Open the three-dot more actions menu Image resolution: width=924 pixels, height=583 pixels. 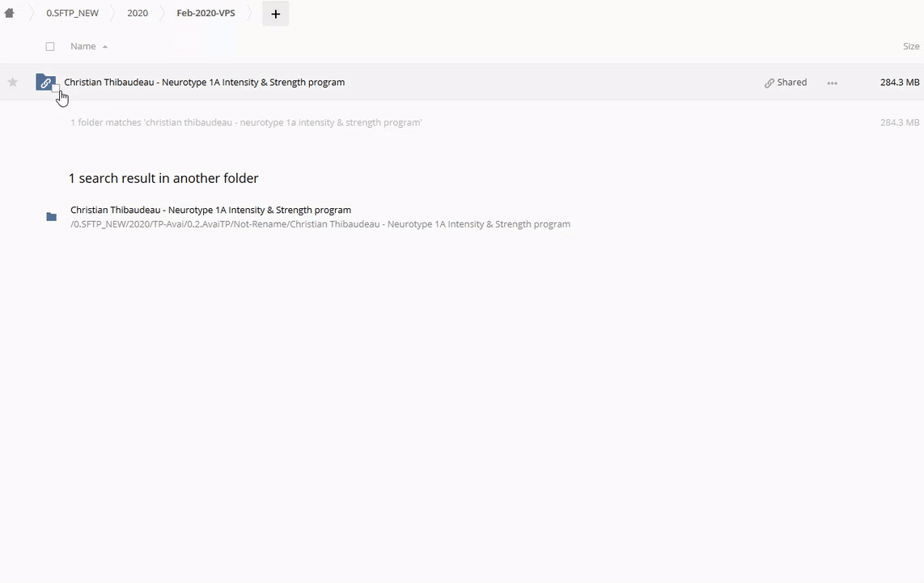coord(832,83)
